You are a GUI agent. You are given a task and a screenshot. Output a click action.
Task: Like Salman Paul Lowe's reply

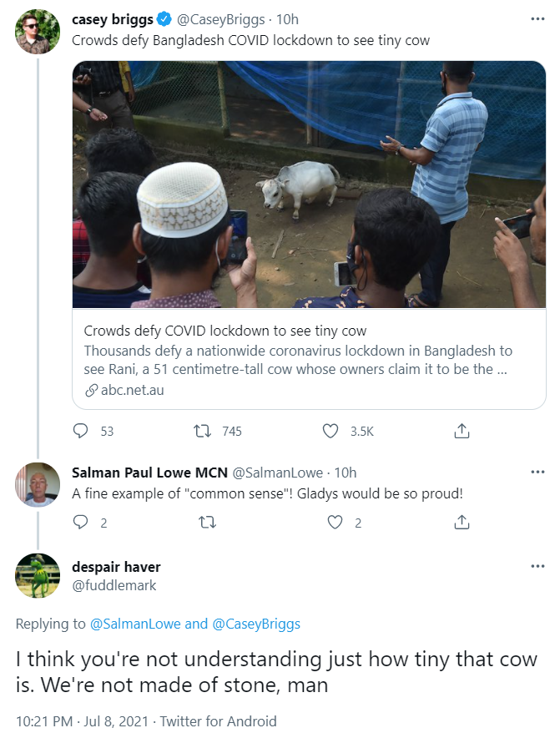click(x=335, y=523)
